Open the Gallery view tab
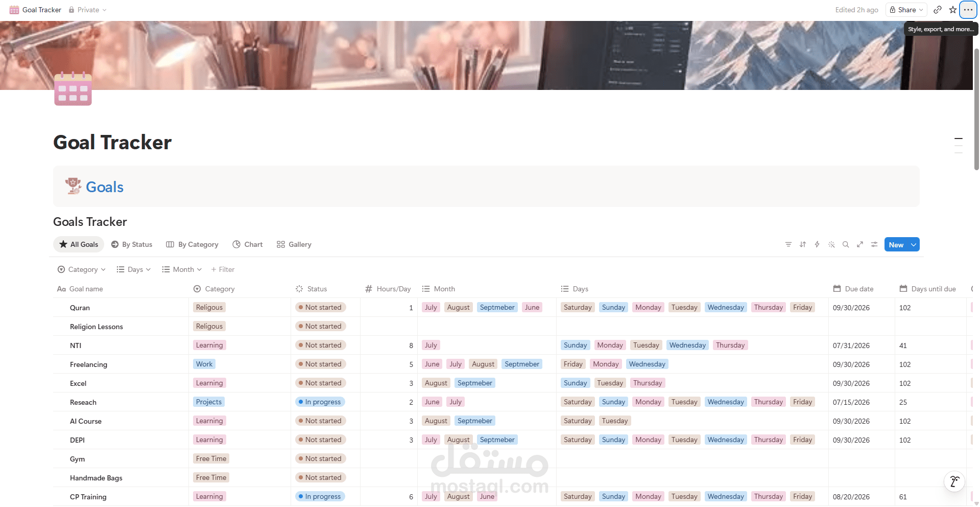980x507 pixels. coord(294,244)
